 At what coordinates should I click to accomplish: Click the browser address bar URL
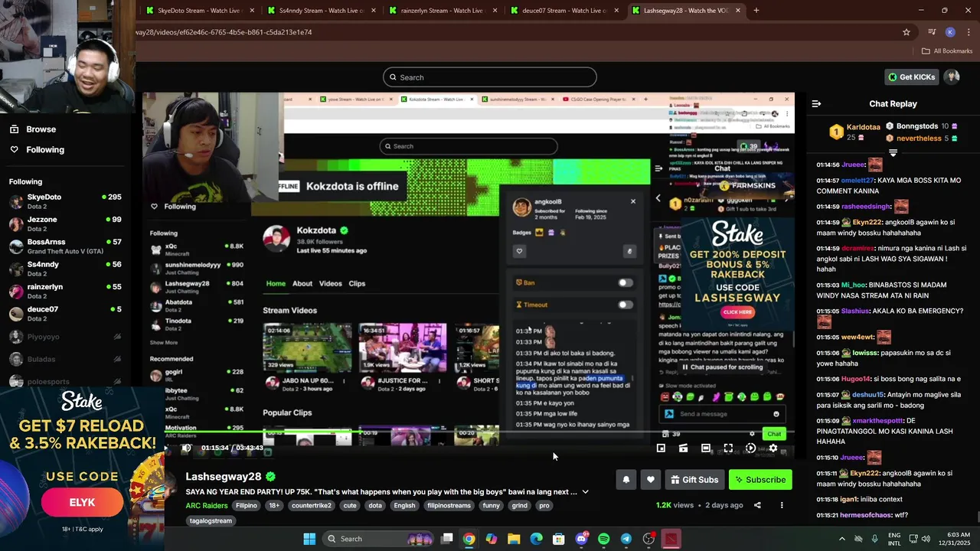click(x=223, y=32)
